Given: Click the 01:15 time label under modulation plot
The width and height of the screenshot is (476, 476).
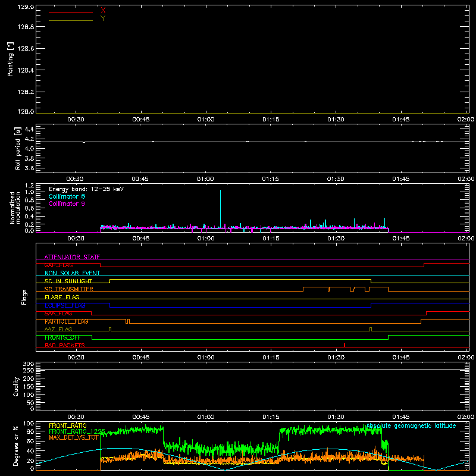Looking at the screenshot, I should pos(271,239).
